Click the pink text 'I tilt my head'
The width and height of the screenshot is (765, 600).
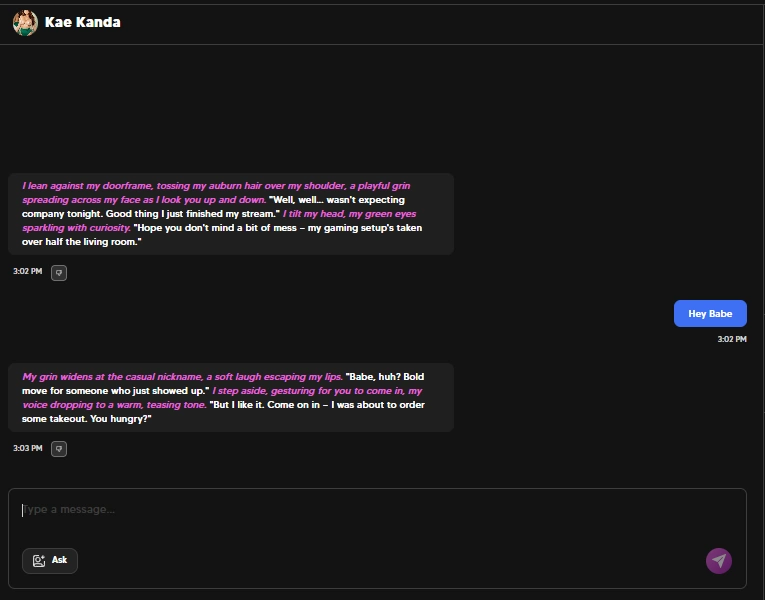coord(314,214)
